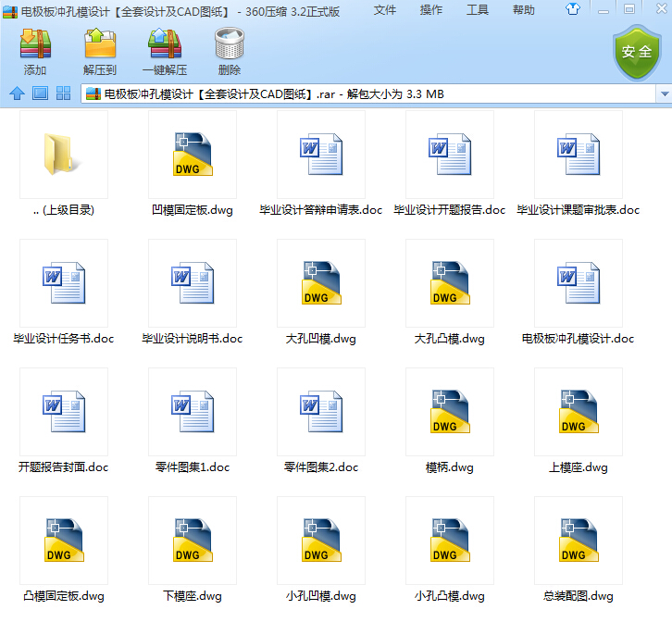Select 毕业设计课题审批表.doc icon
The width and height of the screenshot is (672, 622).
[579, 155]
